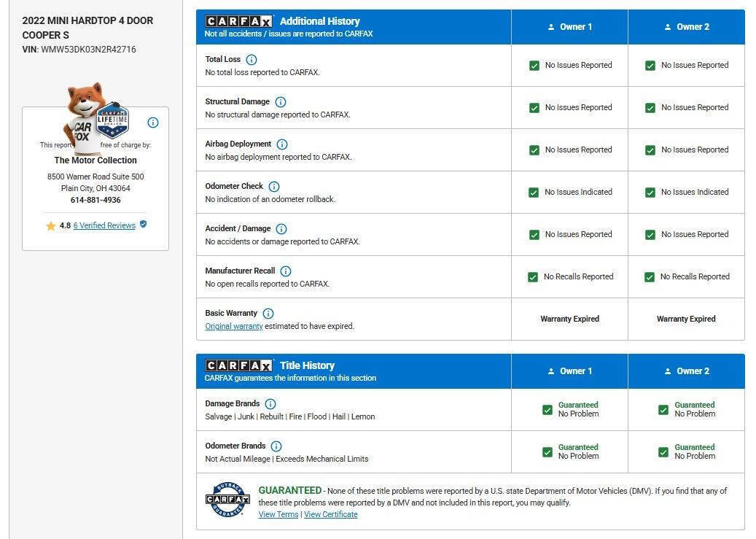Click the Odometer Brands info icon

[x=276, y=446]
